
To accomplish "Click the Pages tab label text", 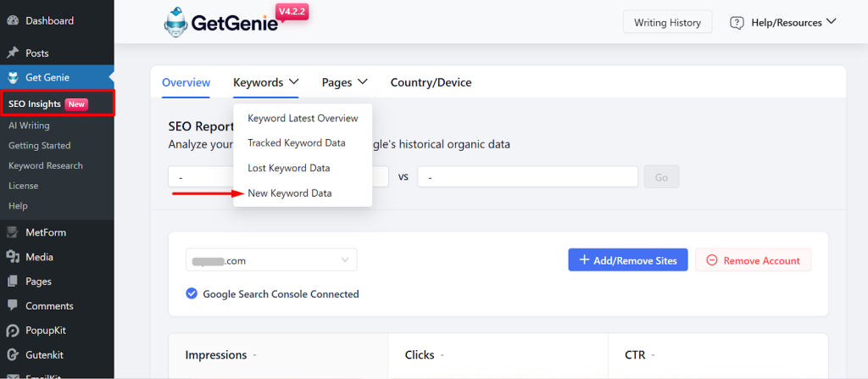I will (337, 82).
